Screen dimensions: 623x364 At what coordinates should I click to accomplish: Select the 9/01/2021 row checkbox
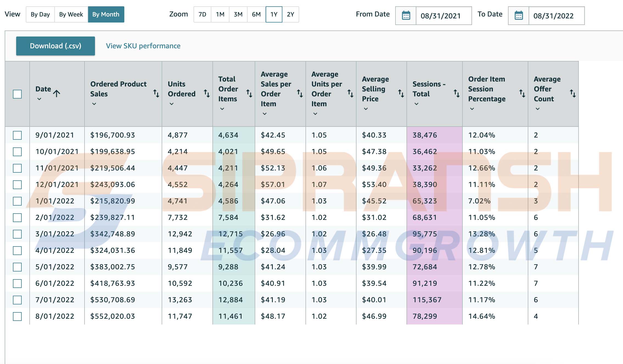(x=17, y=135)
